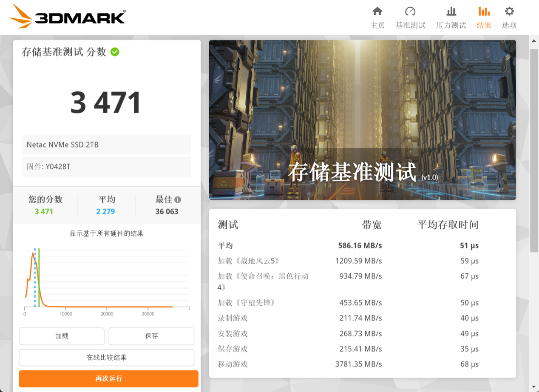Image resolution: width=539 pixels, height=392 pixels.
Task: Open the 压力测试 menu entry
Action: 451,25
